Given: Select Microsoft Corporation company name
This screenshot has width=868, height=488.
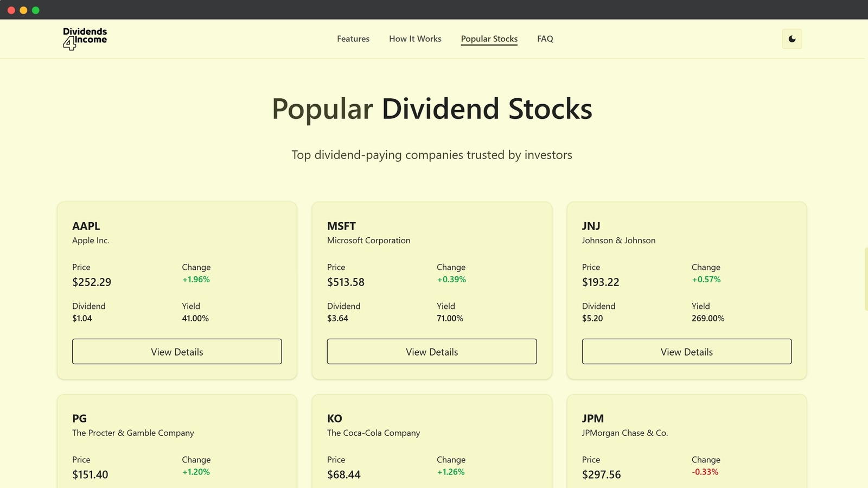Looking at the screenshot, I should click(x=369, y=240).
